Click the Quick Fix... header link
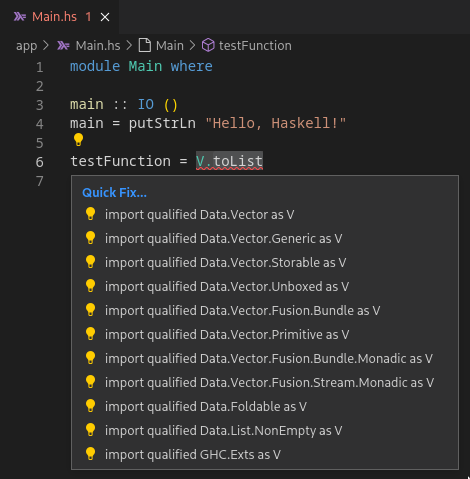 (114, 193)
